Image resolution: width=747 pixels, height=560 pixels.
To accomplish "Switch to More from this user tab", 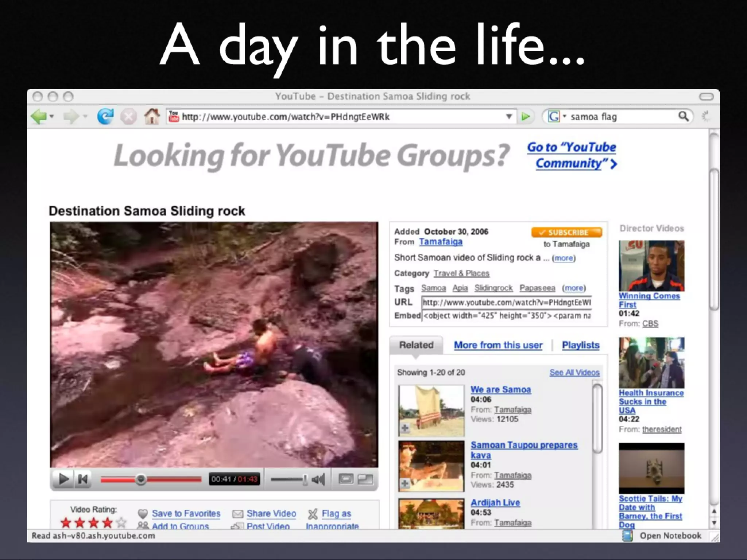I will point(498,345).
